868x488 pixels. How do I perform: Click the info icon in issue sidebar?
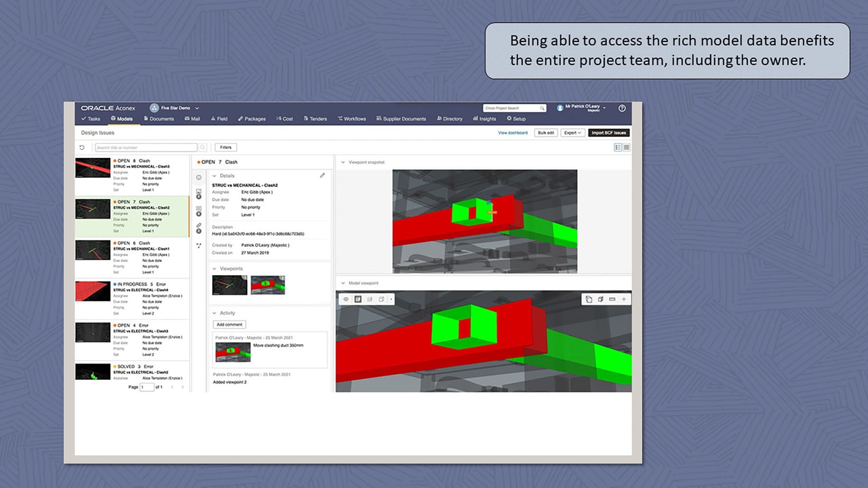point(198,178)
